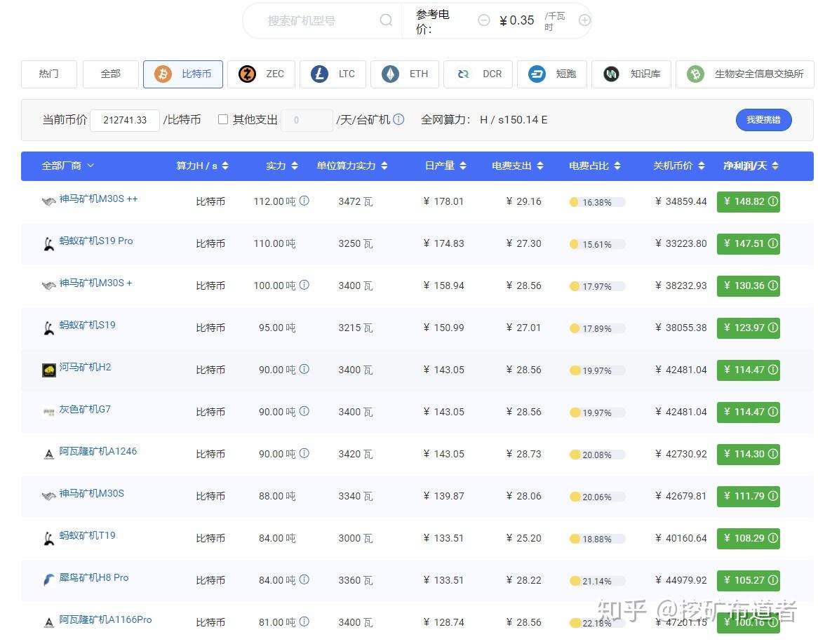Switch to the DCR tab

(478, 74)
